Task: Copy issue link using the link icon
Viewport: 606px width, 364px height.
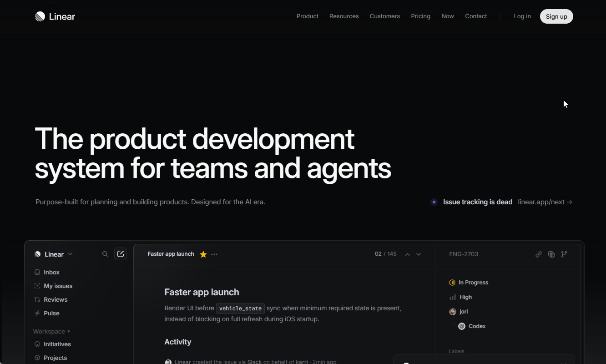Action: [539, 254]
